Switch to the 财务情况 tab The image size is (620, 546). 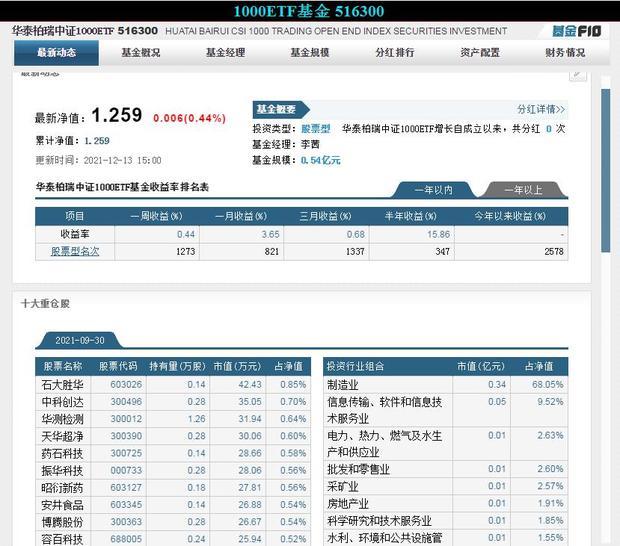565,53
